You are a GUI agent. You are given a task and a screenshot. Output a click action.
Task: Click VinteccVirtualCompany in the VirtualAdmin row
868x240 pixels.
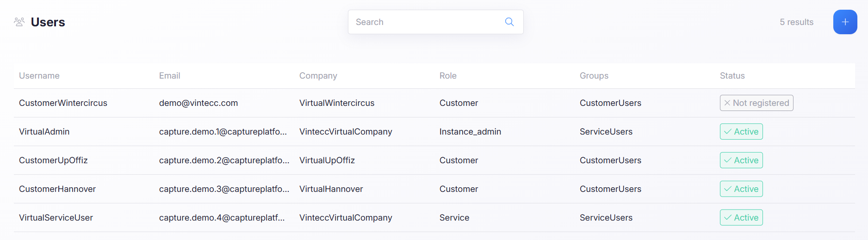[346, 132]
